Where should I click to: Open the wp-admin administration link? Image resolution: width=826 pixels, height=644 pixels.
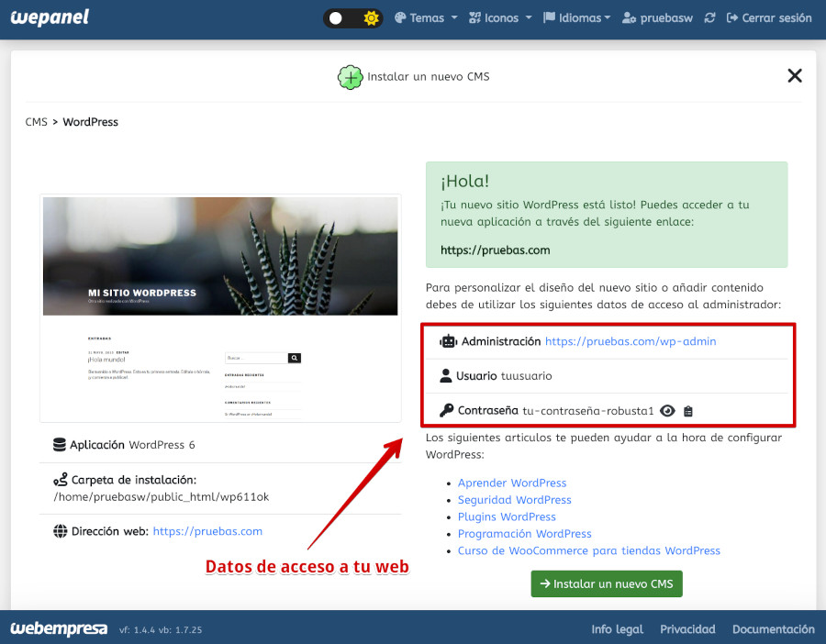(x=631, y=341)
